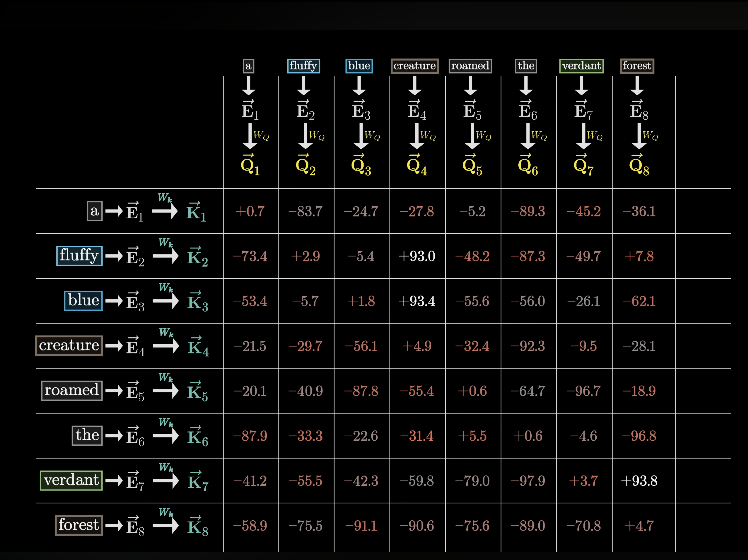Click the +93.4 score cell

tap(417, 301)
